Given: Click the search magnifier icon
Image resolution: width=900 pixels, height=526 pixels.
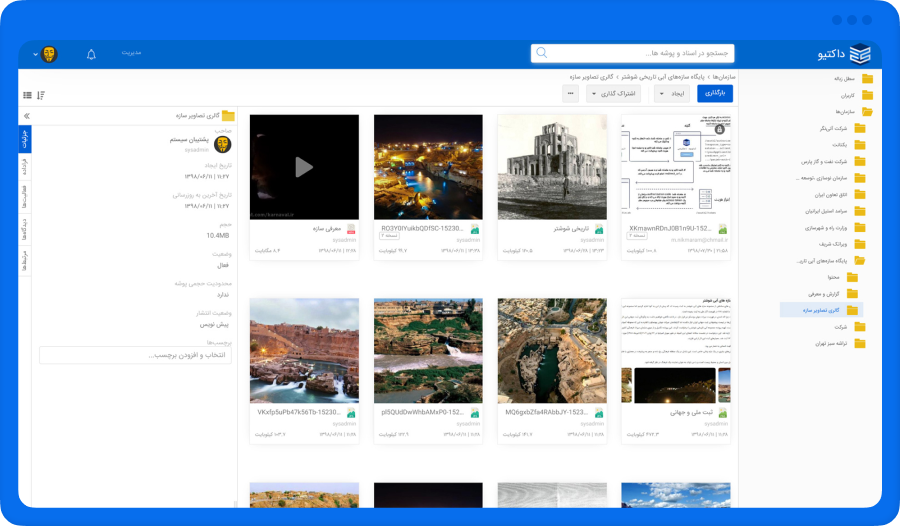Looking at the screenshot, I should point(541,53).
